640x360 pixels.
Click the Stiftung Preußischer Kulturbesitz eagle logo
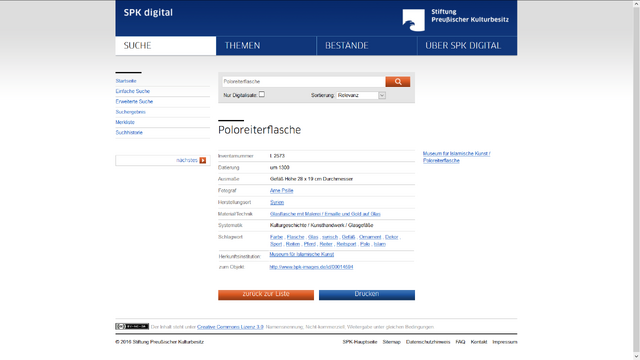click(413, 20)
